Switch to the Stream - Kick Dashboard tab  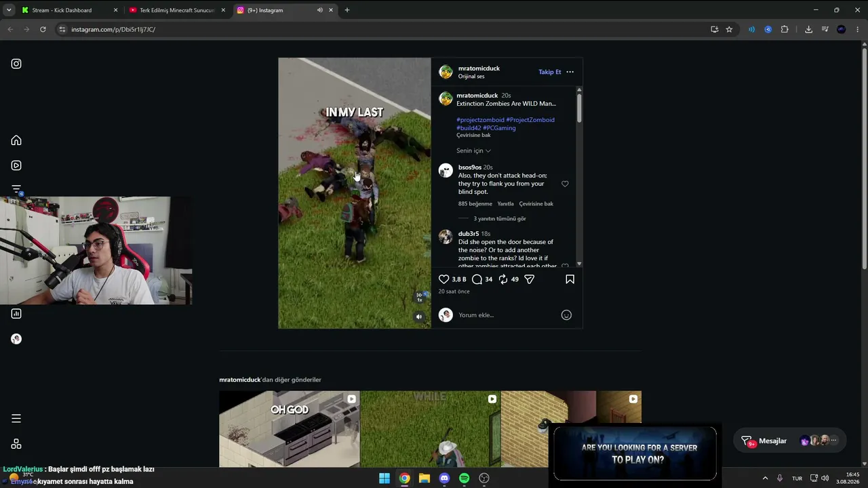click(71, 10)
